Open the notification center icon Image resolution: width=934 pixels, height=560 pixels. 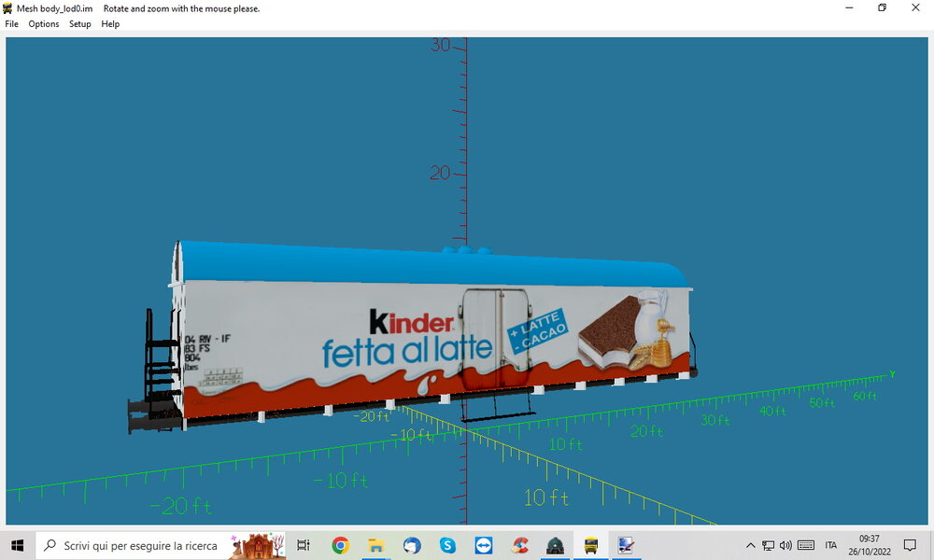point(910,545)
